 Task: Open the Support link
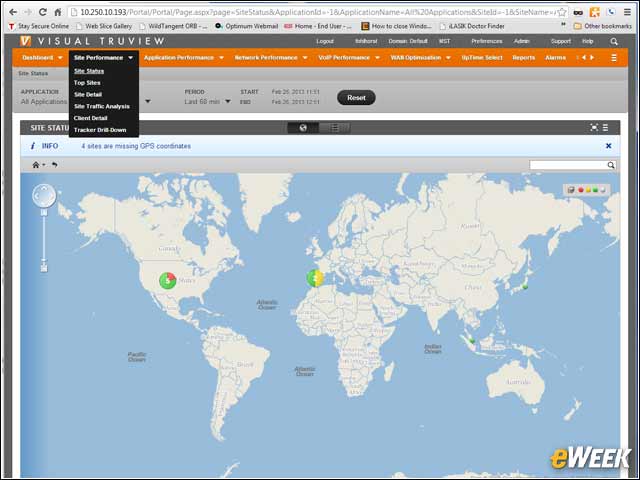point(561,41)
